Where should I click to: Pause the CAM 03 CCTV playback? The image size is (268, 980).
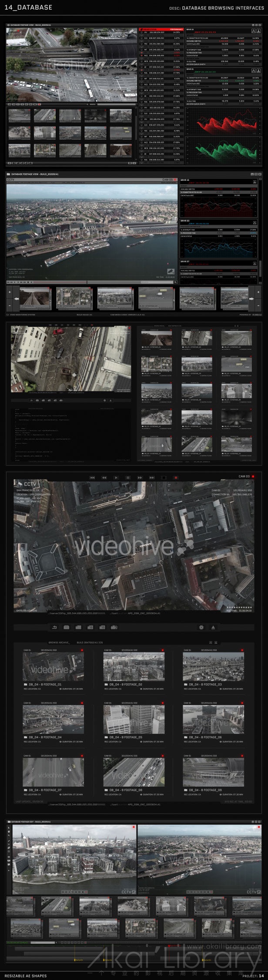click(x=128, y=477)
